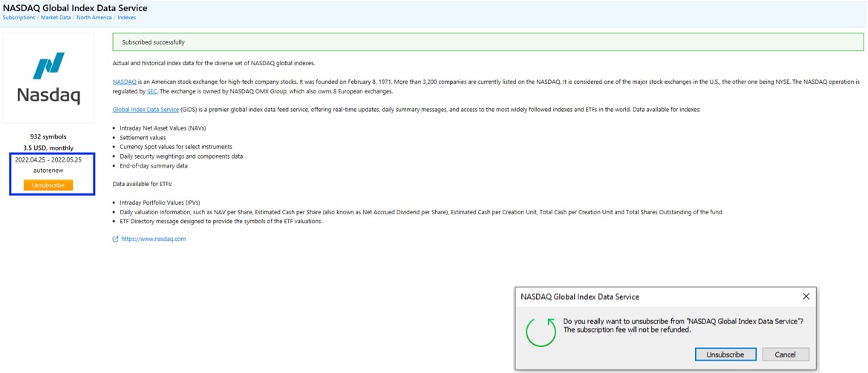Close the unsubscribe confirmation dialog with X

pos(806,296)
